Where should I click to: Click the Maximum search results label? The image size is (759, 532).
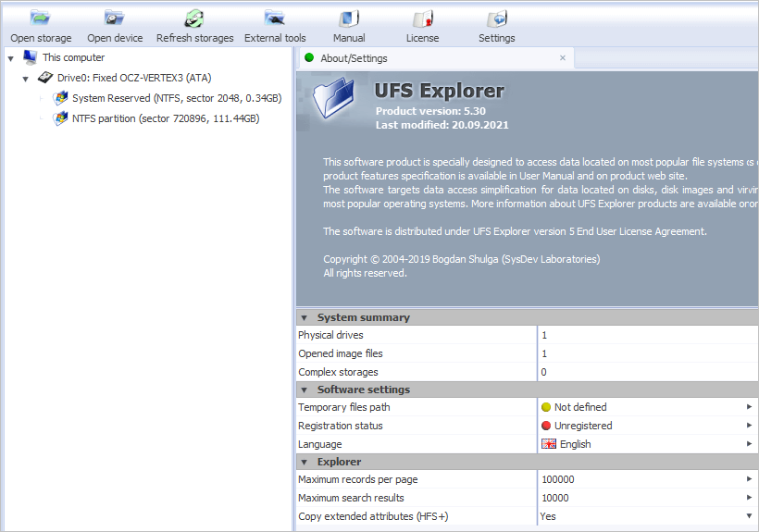point(351,498)
